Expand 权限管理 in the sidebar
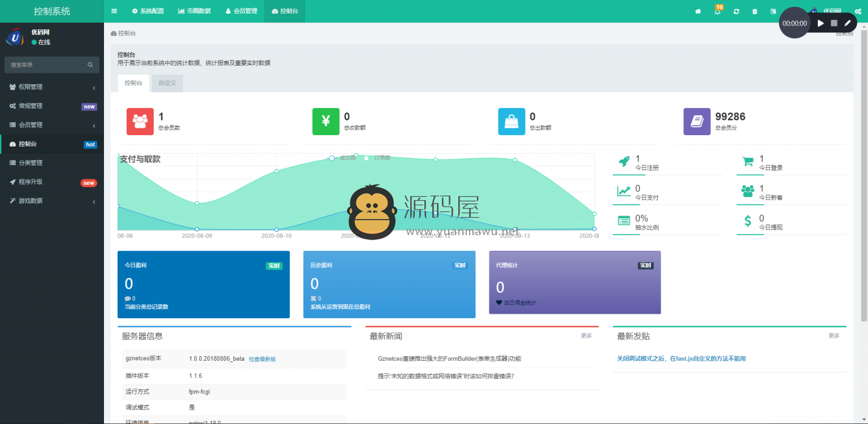Screen dimensions: 868x424 [52, 87]
